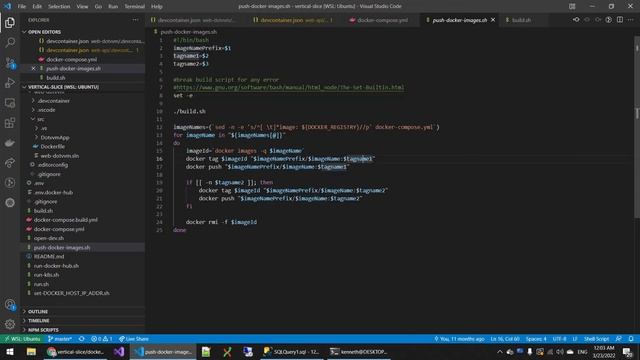
Task: Show hidden system tray icons
Action: tap(500, 351)
